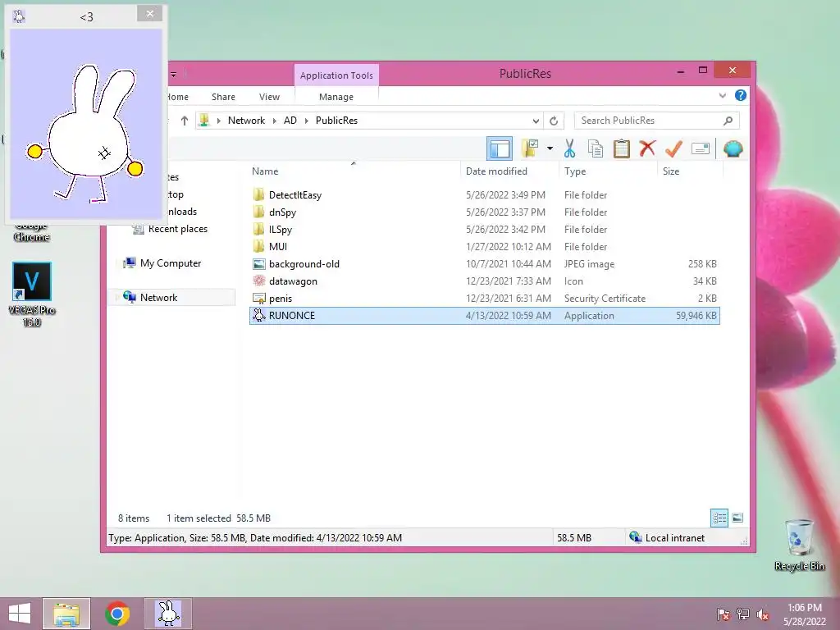Screen dimensions: 840x630
Task: Select the datawagon icon file
Action: pos(258,281)
